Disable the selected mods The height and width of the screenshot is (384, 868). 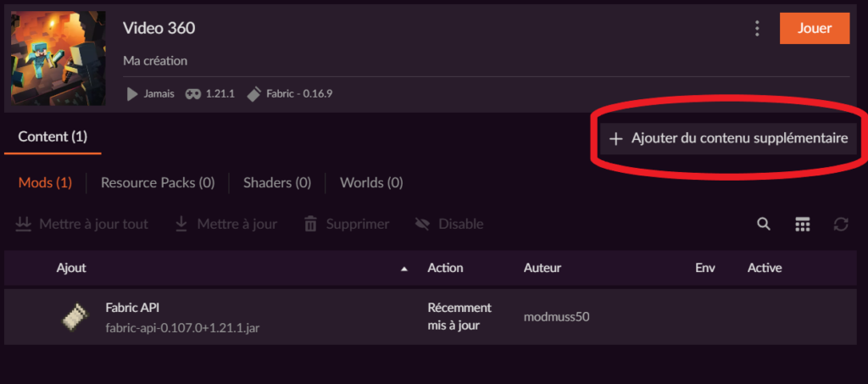pyautogui.click(x=449, y=224)
